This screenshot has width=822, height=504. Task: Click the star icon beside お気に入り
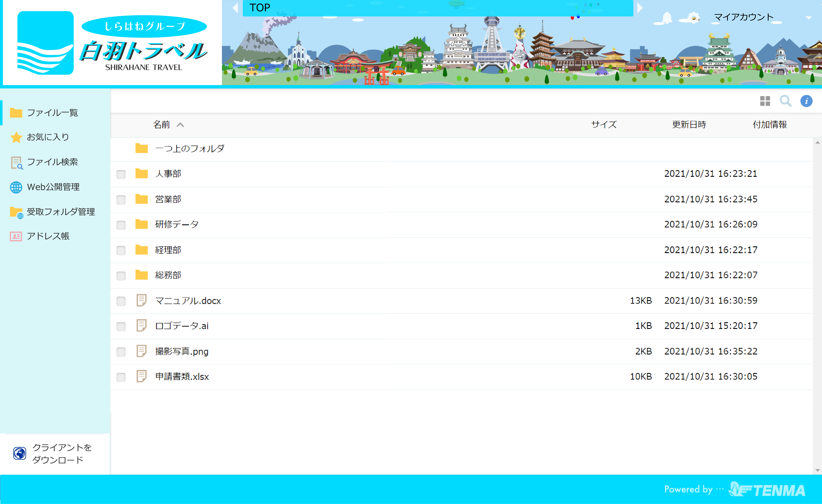coord(16,137)
